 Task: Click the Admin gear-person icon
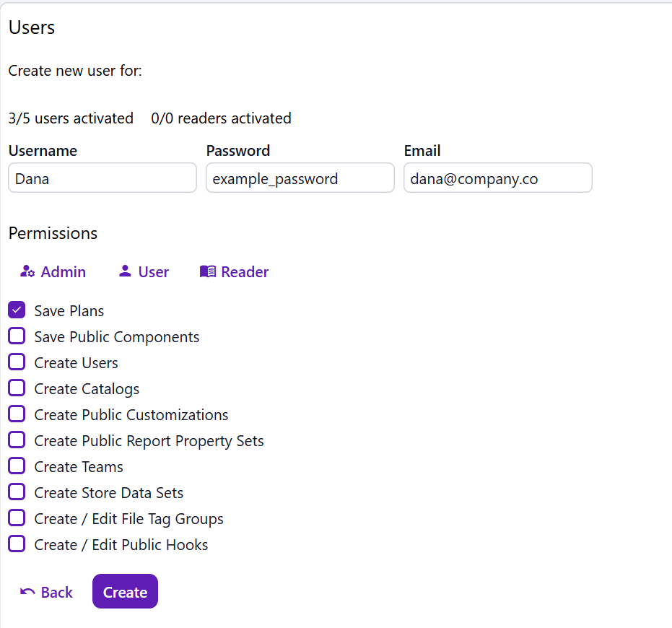point(27,271)
